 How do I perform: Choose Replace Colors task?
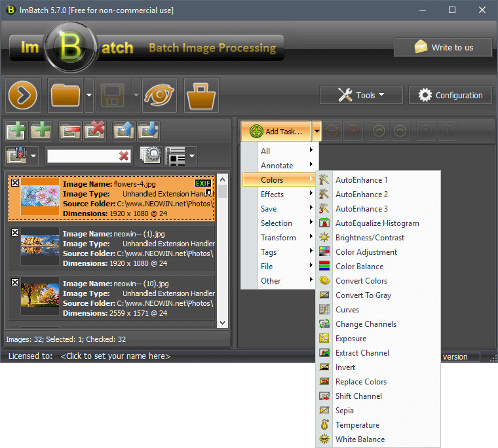[379, 381]
